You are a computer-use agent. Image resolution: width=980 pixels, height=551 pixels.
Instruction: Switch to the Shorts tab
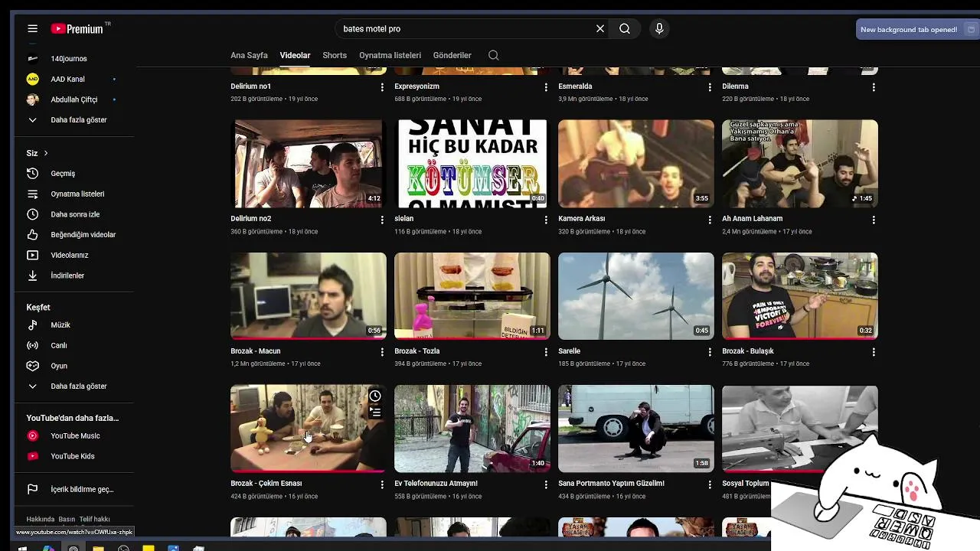tap(335, 55)
